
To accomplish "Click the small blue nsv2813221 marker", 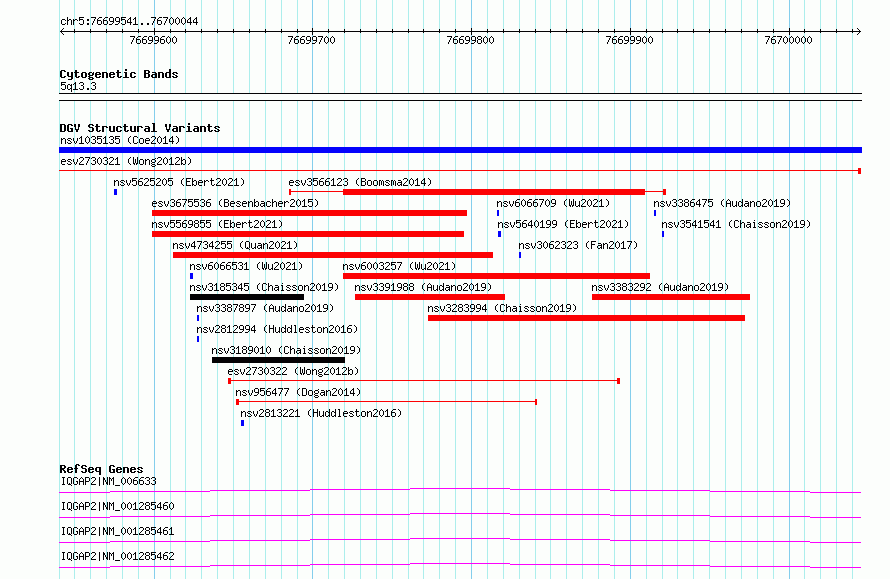I will [242, 423].
